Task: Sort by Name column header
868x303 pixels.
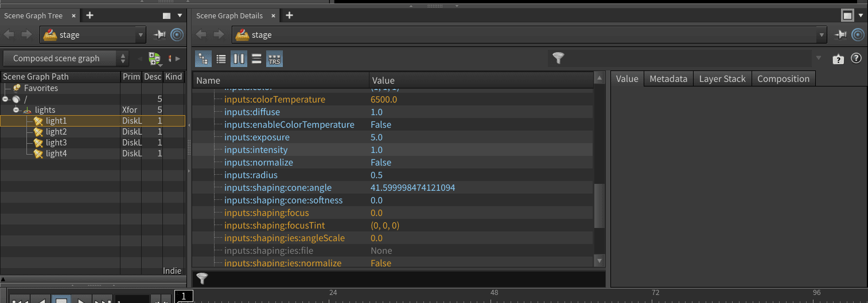Action: tap(281, 80)
